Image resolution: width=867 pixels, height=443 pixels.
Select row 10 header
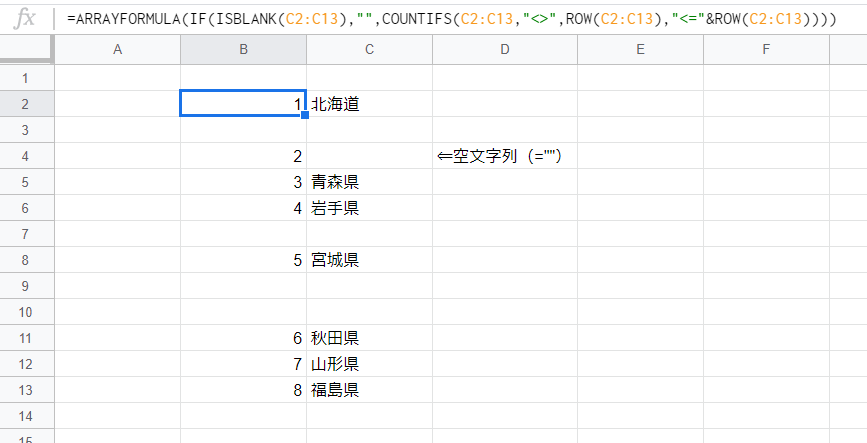point(27,312)
